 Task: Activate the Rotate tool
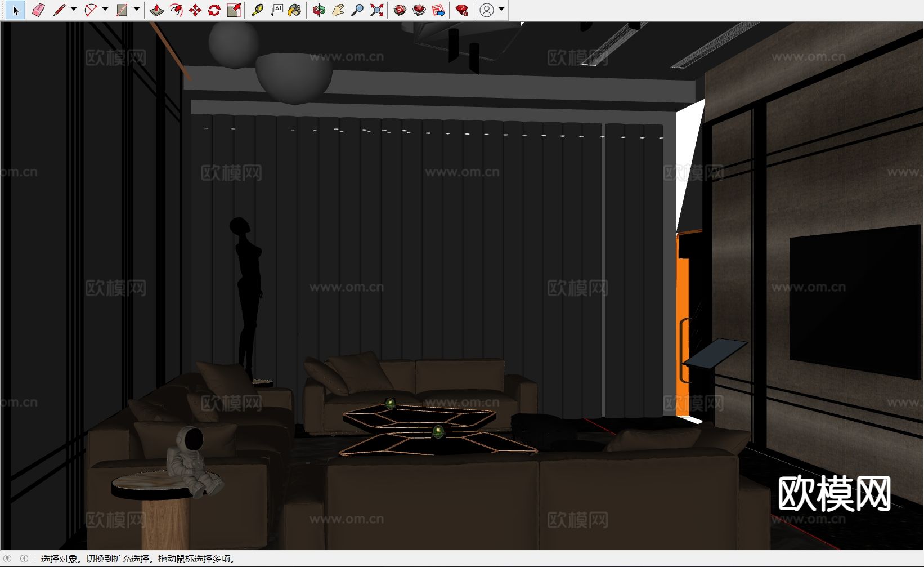point(214,10)
